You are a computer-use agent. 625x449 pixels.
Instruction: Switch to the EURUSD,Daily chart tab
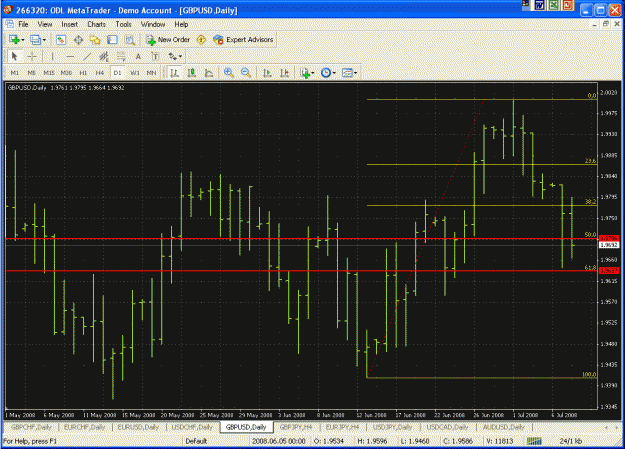(138, 427)
